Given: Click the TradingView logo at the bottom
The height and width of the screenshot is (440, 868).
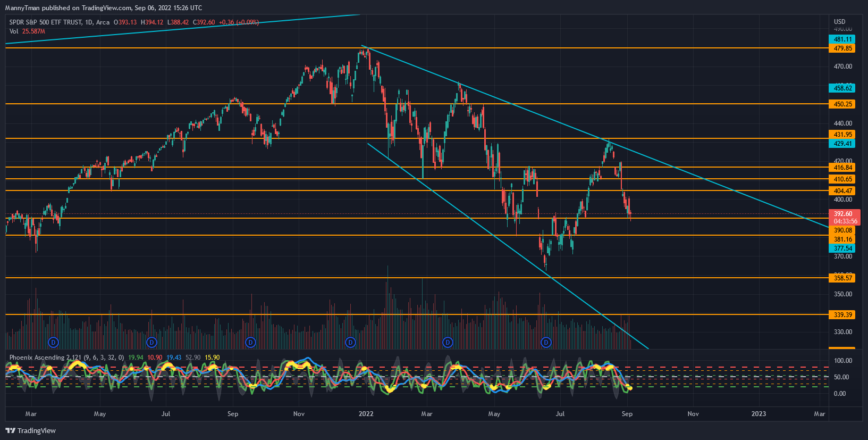Looking at the screenshot, I should click(31, 430).
